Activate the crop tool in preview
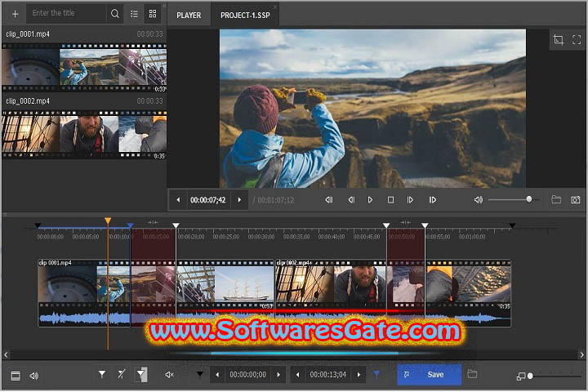The image size is (588, 392). (559, 39)
